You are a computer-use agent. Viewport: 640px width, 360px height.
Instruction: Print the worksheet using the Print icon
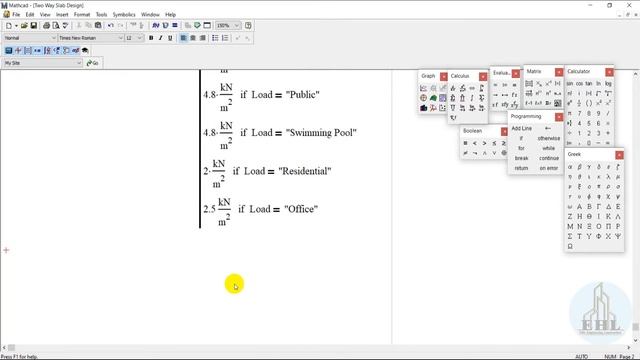pyautogui.click(x=47, y=25)
